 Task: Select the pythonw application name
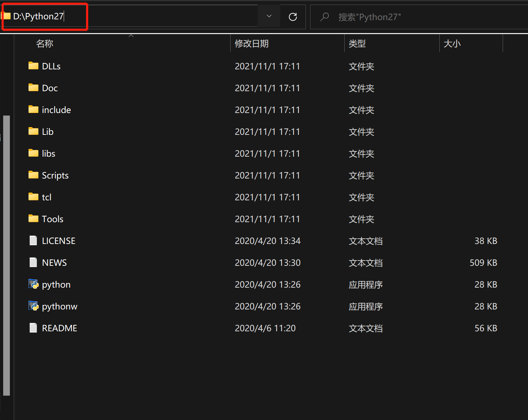[60, 306]
